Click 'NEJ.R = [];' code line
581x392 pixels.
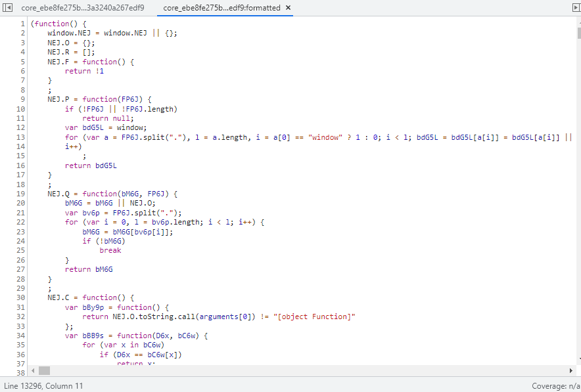coord(71,52)
